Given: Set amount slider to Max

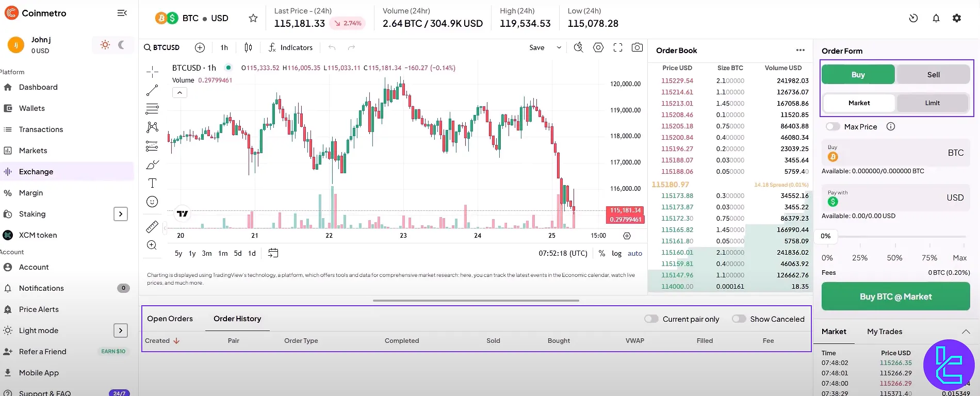Looking at the screenshot, I should click(x=960, y=258).
